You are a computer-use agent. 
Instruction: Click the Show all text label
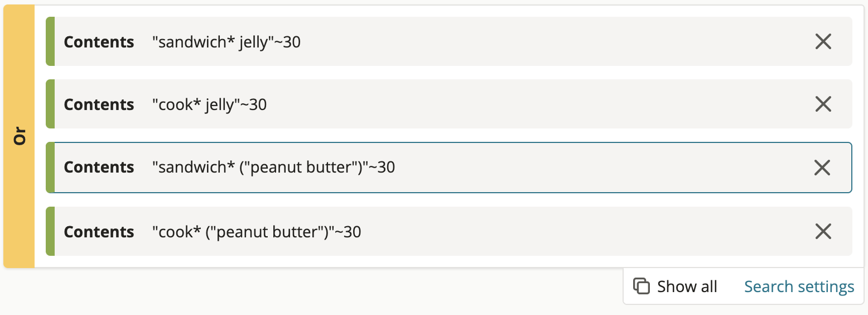point(687,287)
